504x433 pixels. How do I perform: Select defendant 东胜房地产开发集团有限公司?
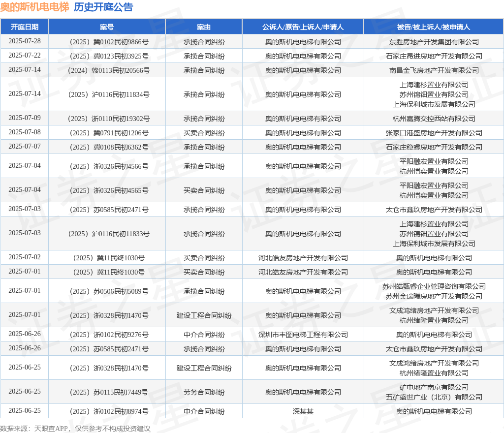pyautogui.click(x=434, y=42)
